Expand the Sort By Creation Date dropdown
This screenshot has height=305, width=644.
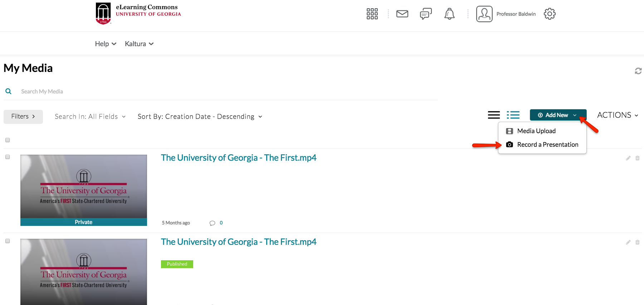coord(200,117)
